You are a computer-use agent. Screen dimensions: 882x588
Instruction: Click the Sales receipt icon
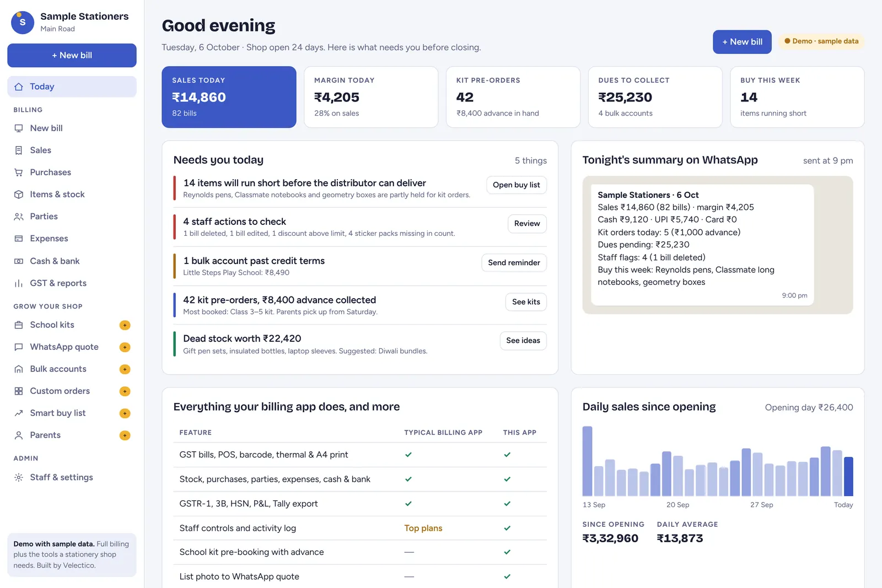(19, 150)
